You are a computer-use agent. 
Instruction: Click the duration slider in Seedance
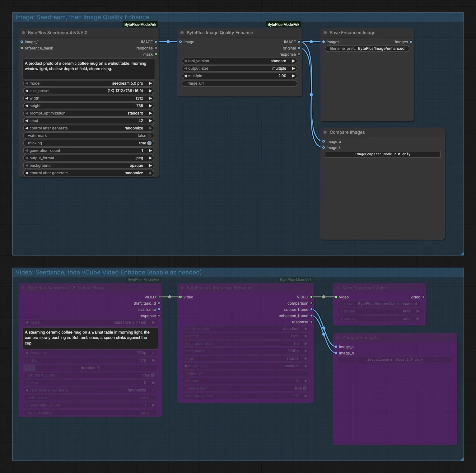point(90,368)
